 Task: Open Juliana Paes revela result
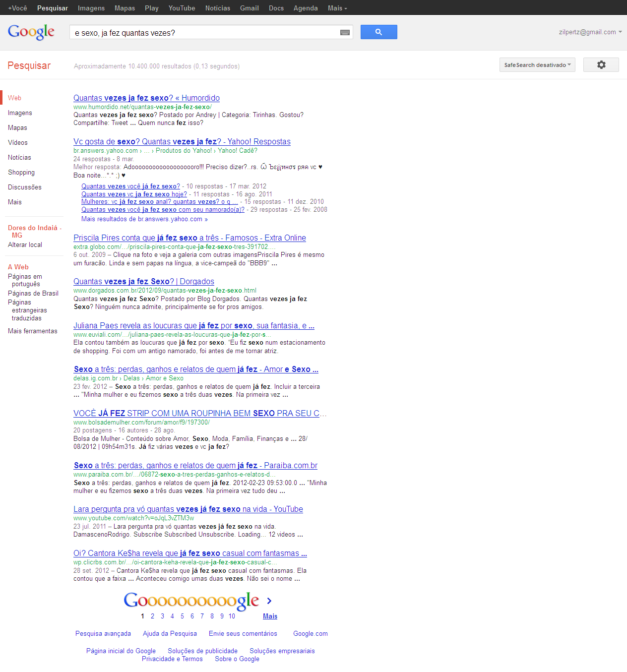pos(194,325)
